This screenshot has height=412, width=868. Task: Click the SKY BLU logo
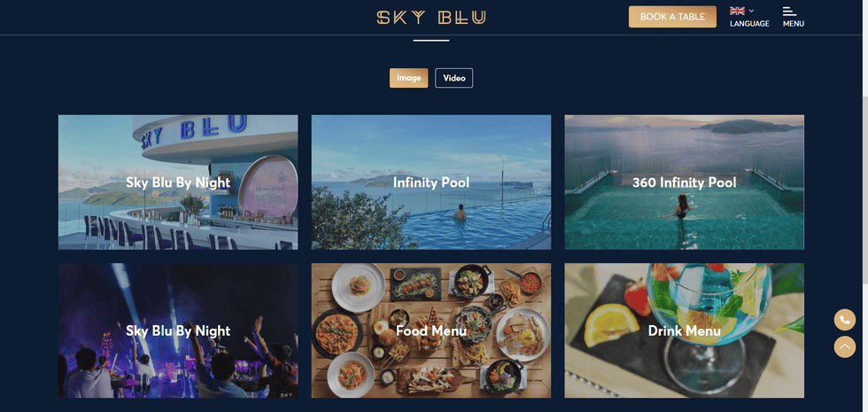coord(431,17)
